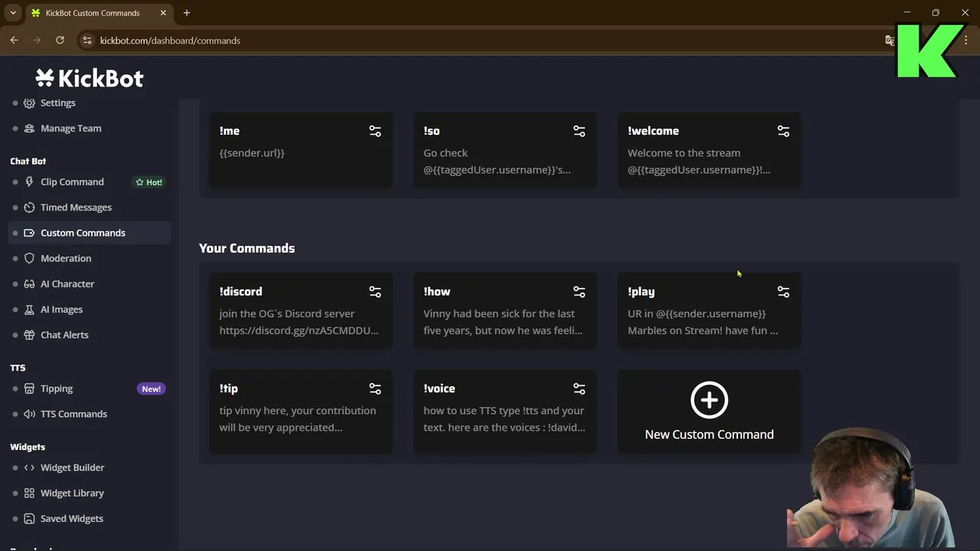The width and height of the screenshot is (980, 551).
Task: Open settings for the !tip command
Action: [x=375, y=389]
